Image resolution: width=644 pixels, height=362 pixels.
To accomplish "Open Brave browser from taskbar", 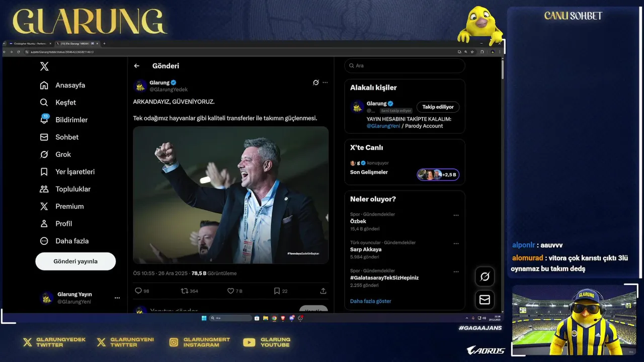I will click(x=283, y=318).
